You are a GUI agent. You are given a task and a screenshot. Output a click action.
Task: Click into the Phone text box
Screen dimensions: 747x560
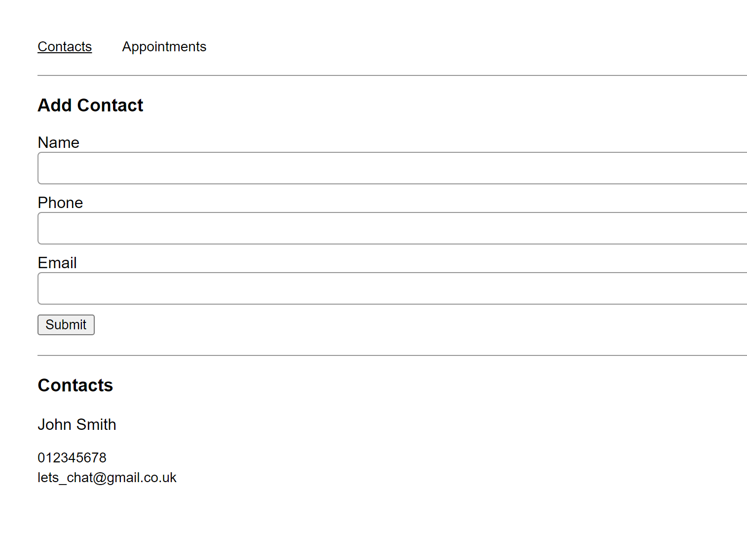point(392,228)
